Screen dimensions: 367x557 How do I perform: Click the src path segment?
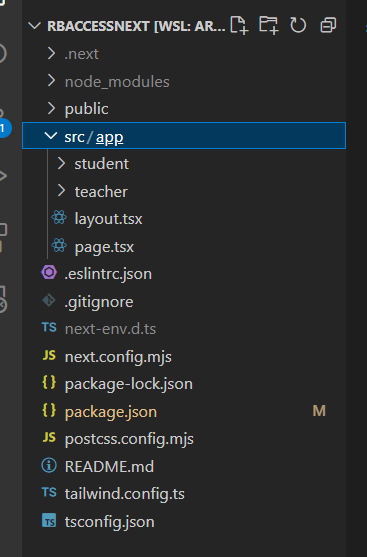coord(74,137)
